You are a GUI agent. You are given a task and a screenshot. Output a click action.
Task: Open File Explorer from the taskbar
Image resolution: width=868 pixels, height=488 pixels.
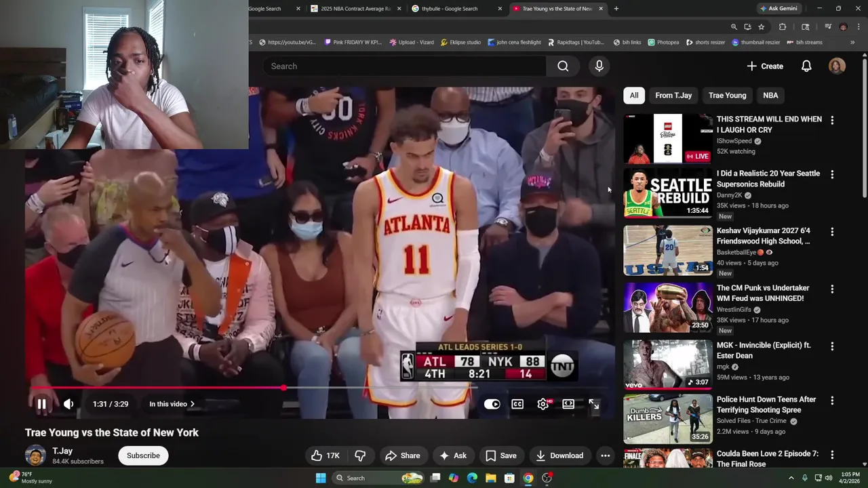pos(490,478)
